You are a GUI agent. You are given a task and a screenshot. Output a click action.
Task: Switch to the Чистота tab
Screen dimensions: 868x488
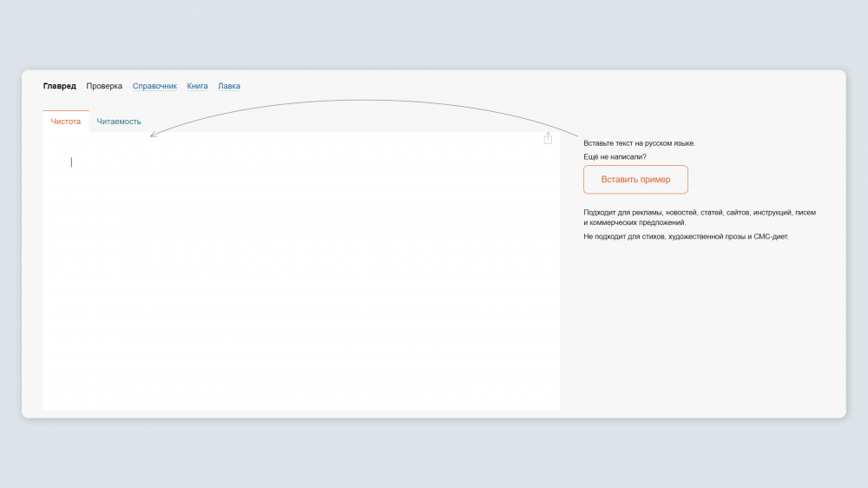66,122
